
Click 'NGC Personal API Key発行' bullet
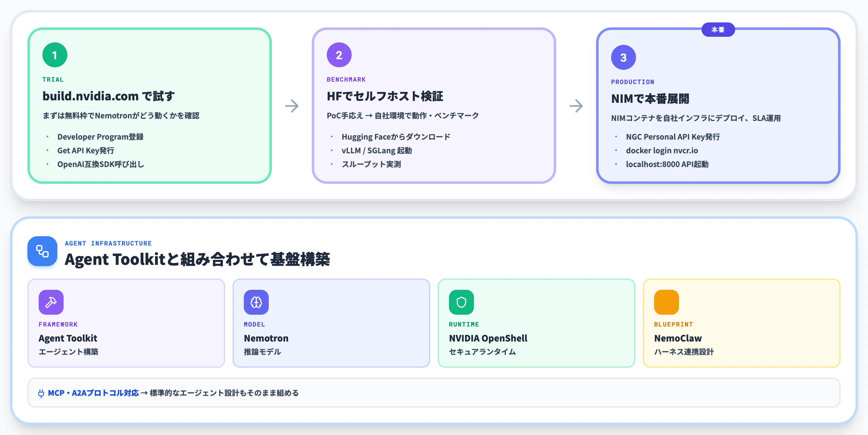(x=673, y=137)
